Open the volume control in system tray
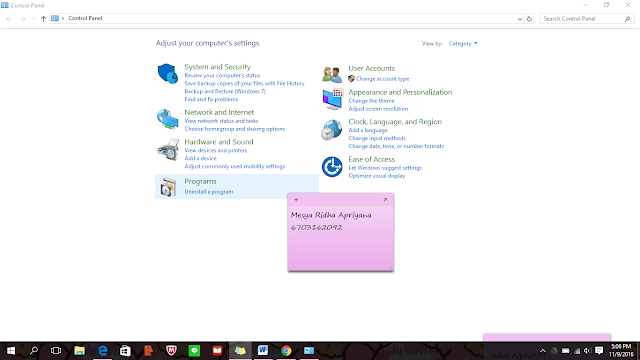Image resolution: width=640 pixels, height=360 pixels. [587, 351]
